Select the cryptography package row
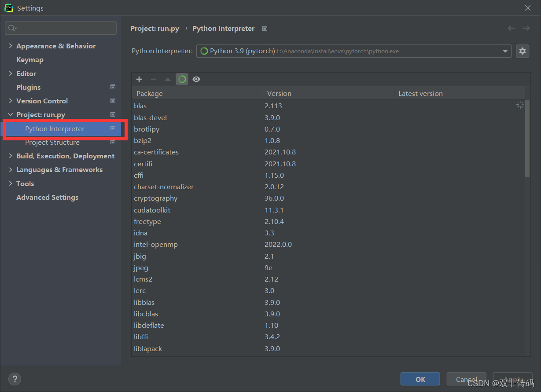This screenshot has height=392, width=541. [328, 198]
